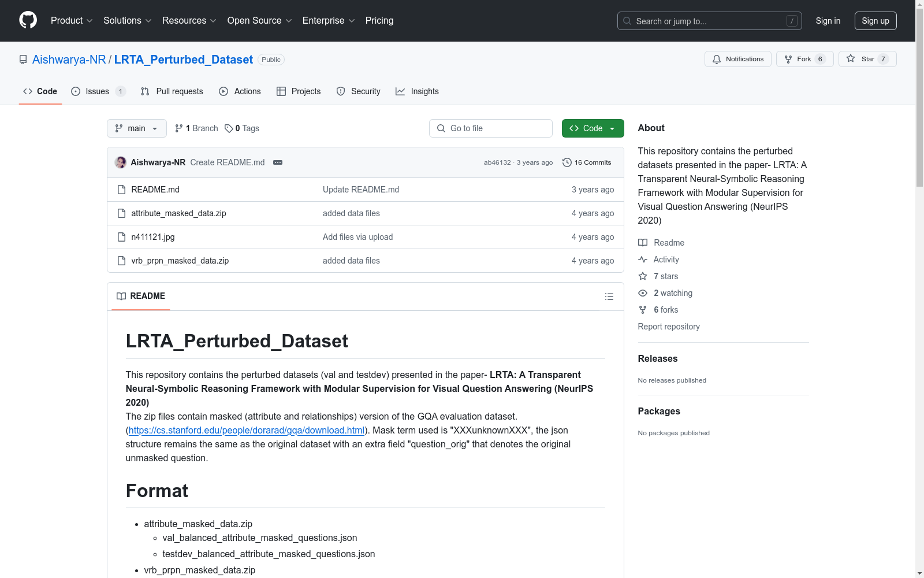This screenshot has height=578, width=924.
Task: Expand the Resources menu
Action: coord(189,21)
